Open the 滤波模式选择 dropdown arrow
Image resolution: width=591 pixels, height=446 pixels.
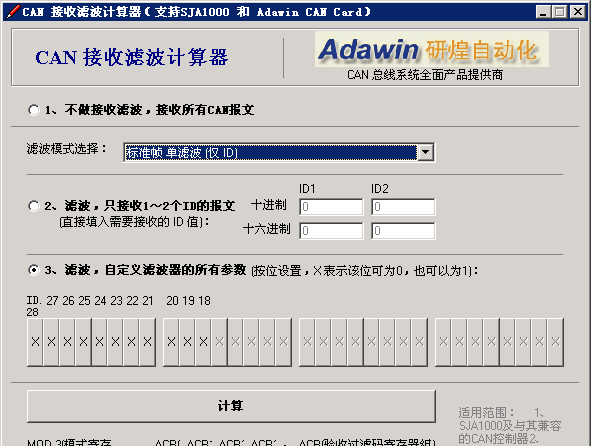(426, 152)
